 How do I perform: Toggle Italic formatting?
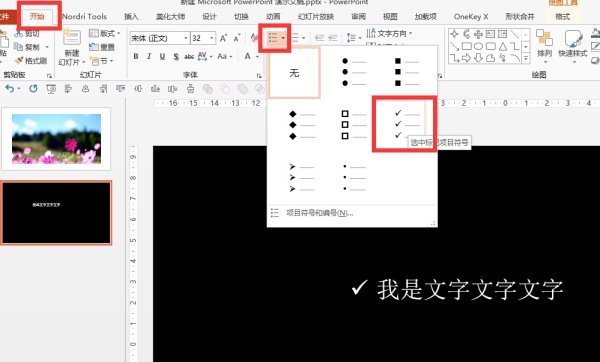(149, 56)
